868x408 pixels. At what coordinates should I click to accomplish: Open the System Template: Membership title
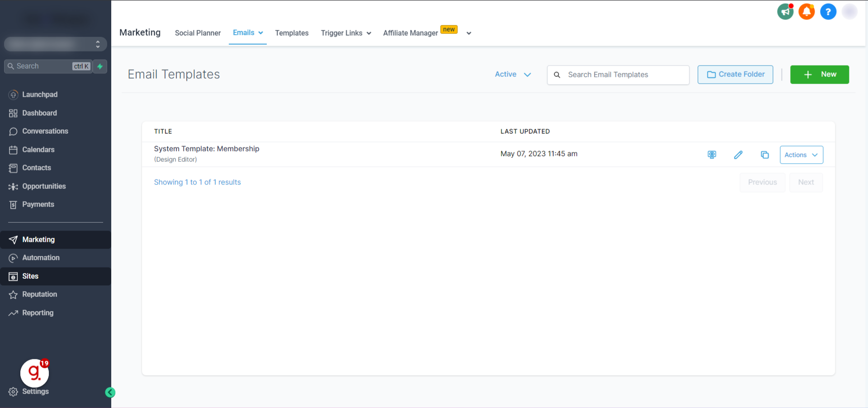(x=207, y=149)
